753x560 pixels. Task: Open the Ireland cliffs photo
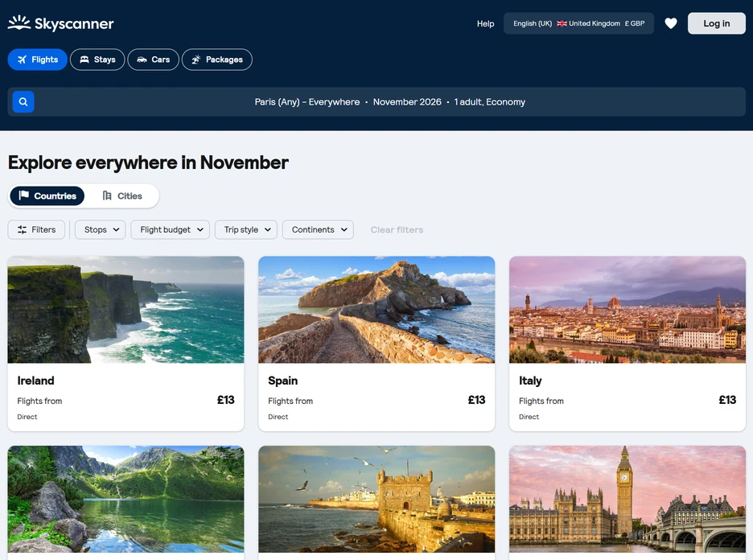125,309
